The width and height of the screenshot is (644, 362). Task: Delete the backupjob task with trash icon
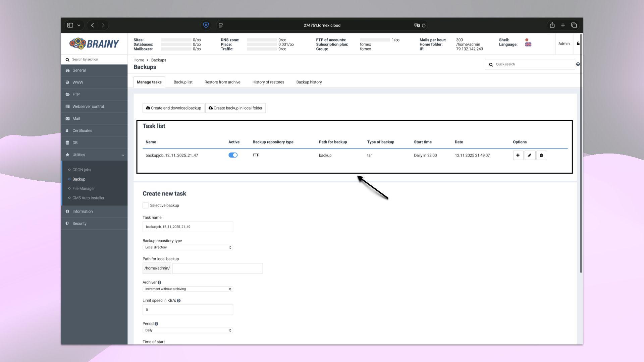[541, 155]
